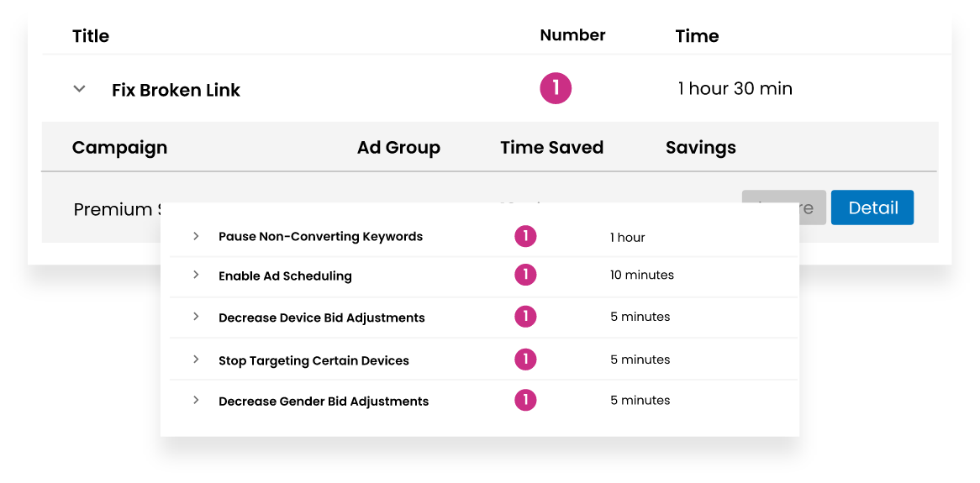Expand Pause Non-Converting Keywords row

coord(196,236)
